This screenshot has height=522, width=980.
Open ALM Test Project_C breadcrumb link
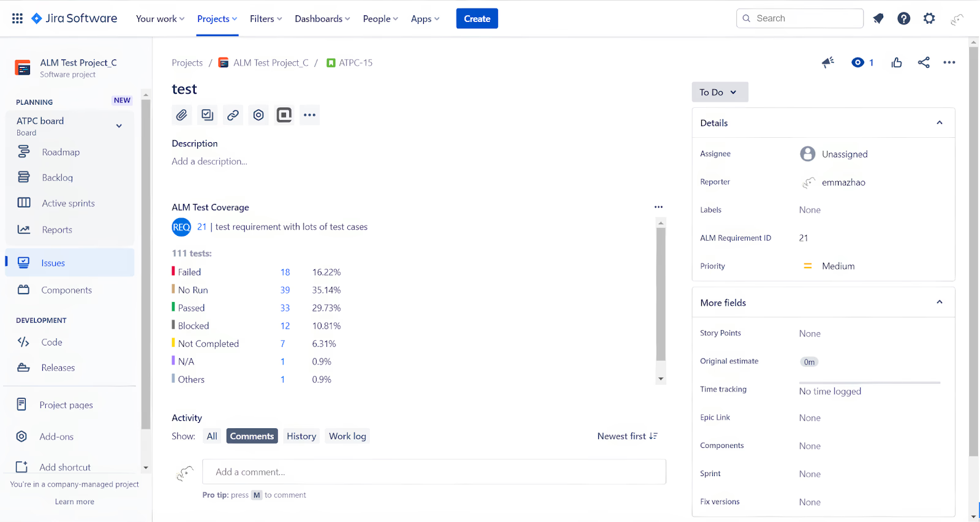click(271, 62)
